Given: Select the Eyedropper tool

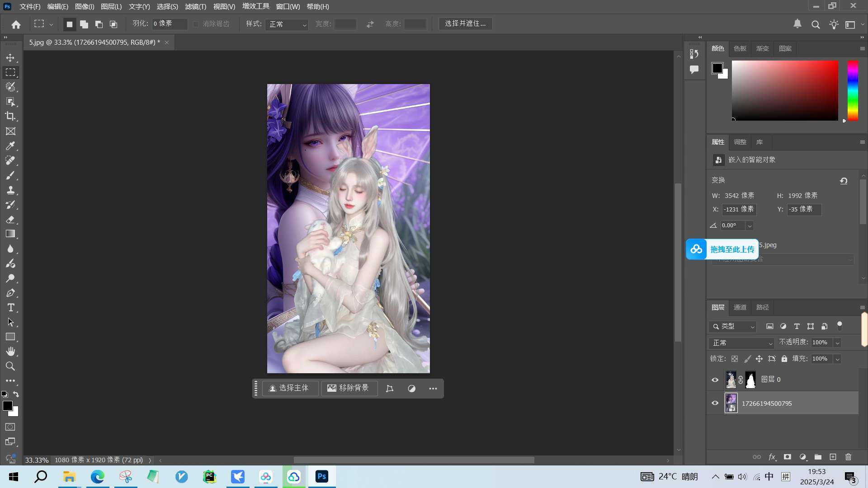Looking at the screenshot, I should click(10, 146).
